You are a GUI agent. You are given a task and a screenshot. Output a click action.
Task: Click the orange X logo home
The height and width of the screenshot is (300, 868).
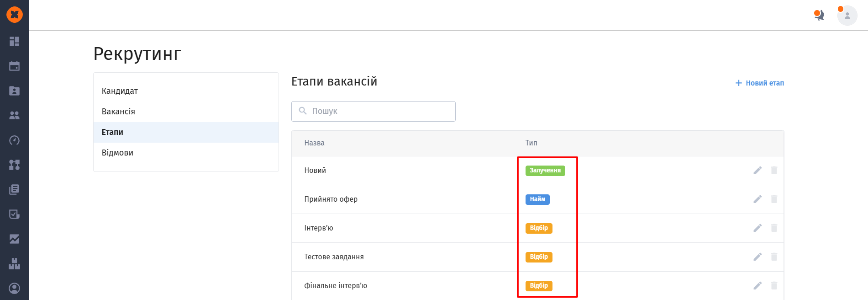(x=15, y=15)
